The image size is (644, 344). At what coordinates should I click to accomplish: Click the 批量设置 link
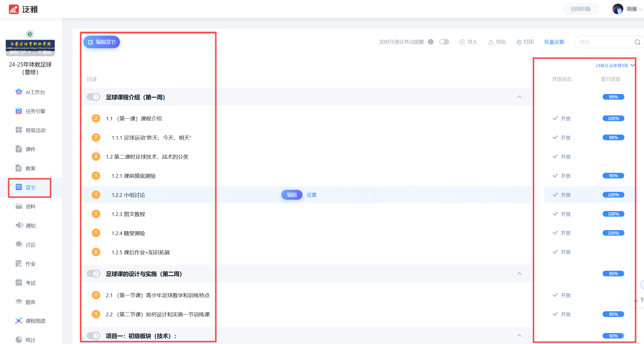[554, 42]
